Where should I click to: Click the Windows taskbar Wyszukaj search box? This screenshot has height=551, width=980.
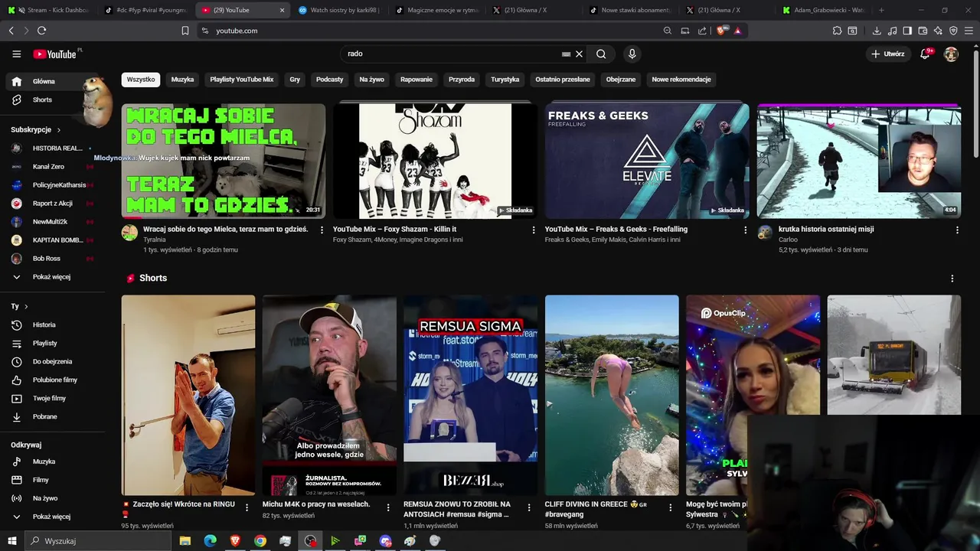[98, 541]
